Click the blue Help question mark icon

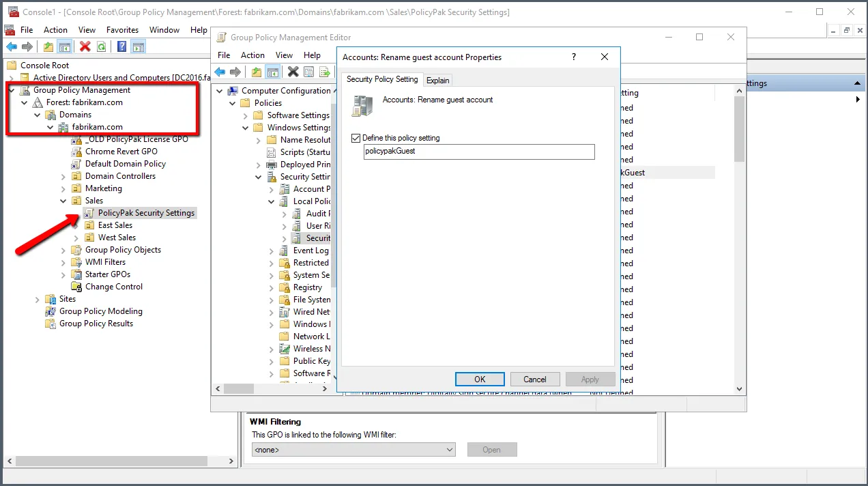121,46
